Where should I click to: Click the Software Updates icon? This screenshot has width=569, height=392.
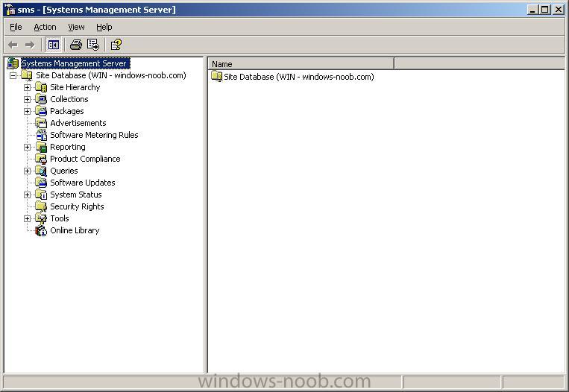pos(41,183)
